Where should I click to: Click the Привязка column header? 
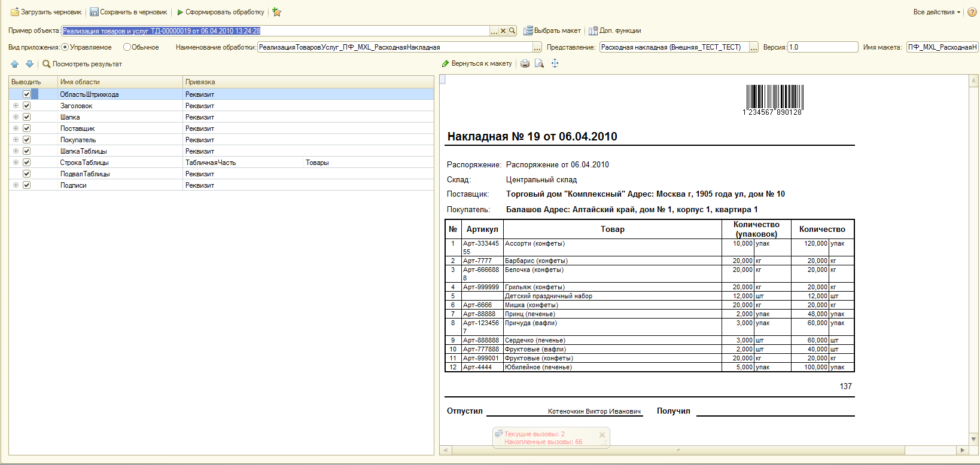(x=308, y=82)
